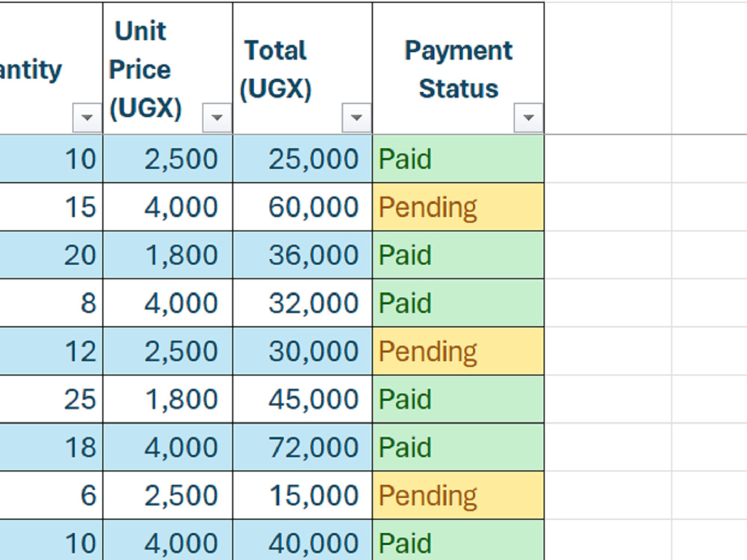This screenshot has width=747, height=560.
Task: Open the Quantity column filter dropdown
Action: 87,118
